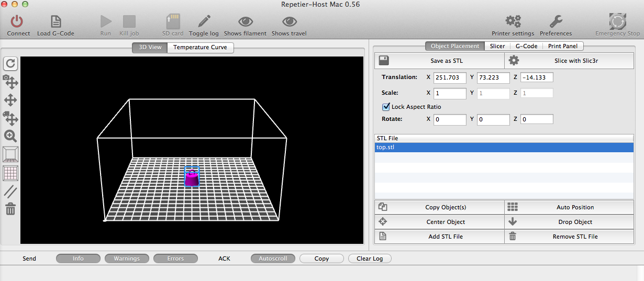Viewport: 644px width, 281px height.
Task: Toggle Shows filament eye icon
Action: [245, 21]
